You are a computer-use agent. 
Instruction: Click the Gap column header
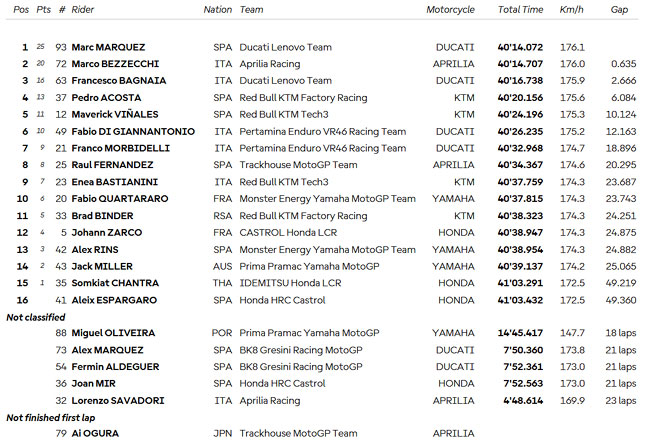coord(619,10)
